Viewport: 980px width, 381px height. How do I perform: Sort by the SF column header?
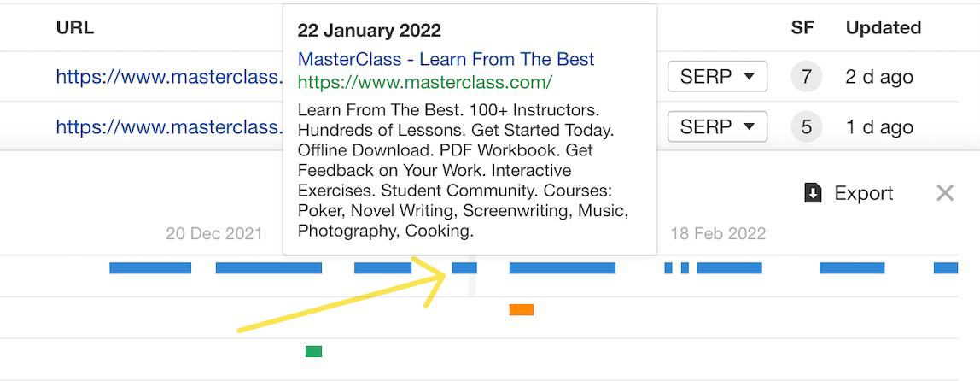802,27
